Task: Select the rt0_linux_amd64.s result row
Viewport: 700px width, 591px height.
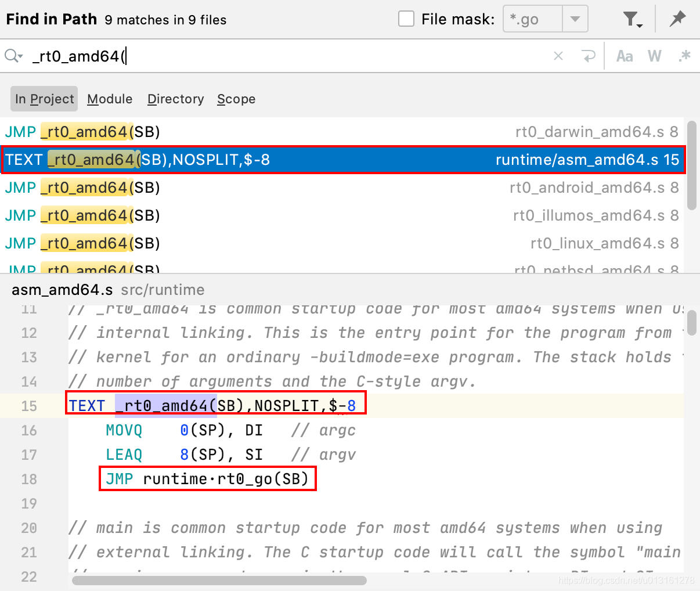Action: click(x=342, y=243)
